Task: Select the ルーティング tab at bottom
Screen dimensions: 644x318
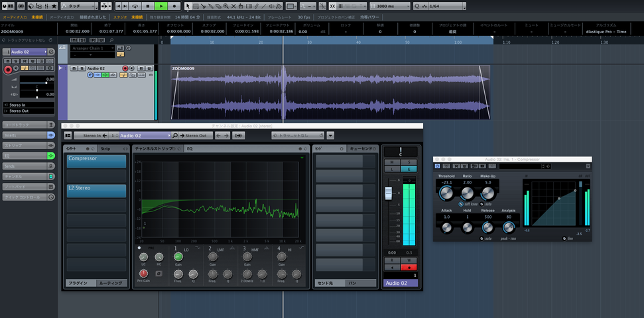Action: coord(111,283)
